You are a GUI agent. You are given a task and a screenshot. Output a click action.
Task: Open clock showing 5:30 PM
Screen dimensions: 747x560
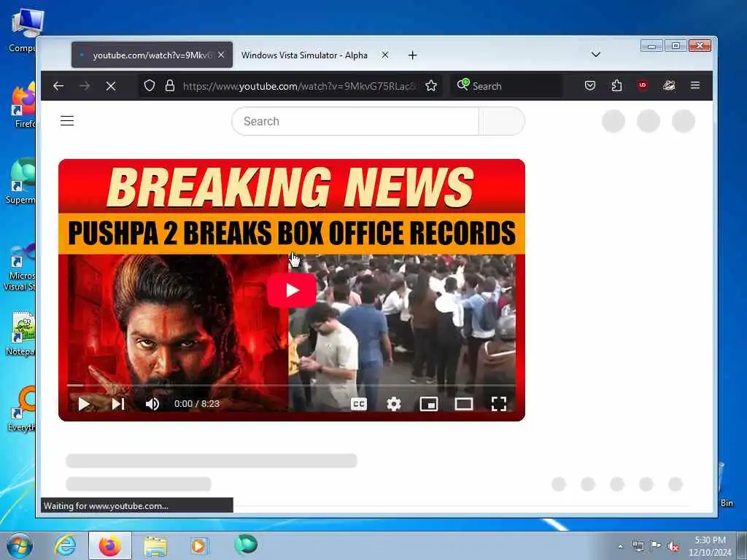(710, 546)
